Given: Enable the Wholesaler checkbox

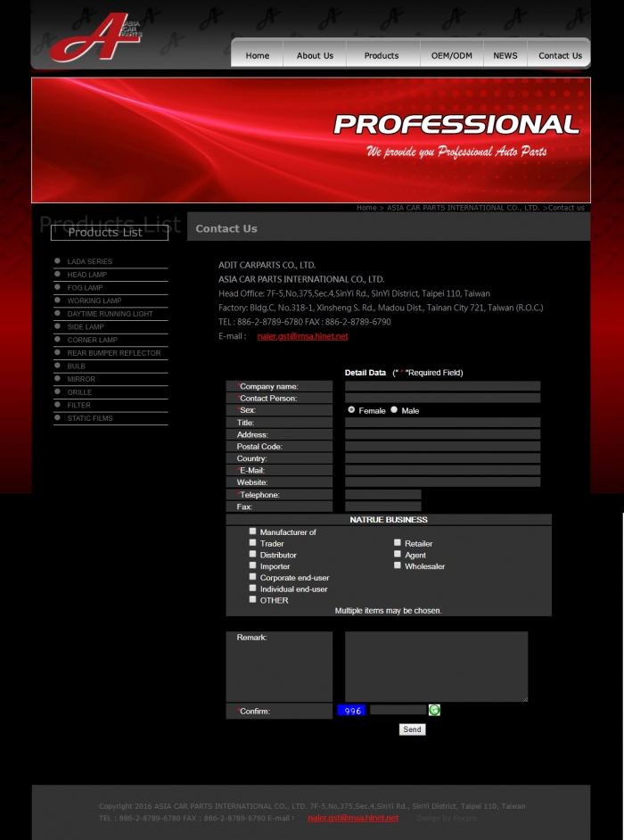Looking at the screenshot, I should coord(398,565).
